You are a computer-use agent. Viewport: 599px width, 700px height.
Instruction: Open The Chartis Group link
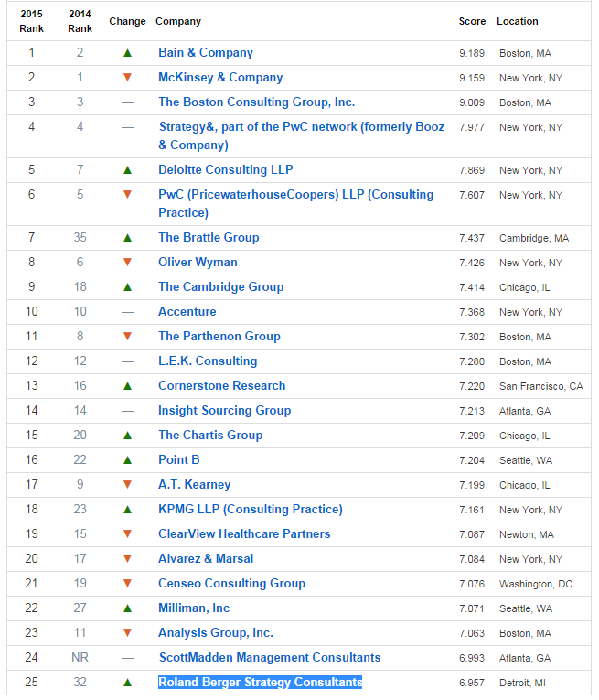[x=210, y=435]
